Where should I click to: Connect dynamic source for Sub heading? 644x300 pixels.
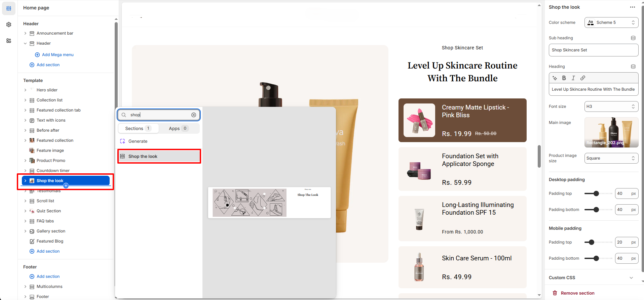pyautogui.click(x=633, y=38)
